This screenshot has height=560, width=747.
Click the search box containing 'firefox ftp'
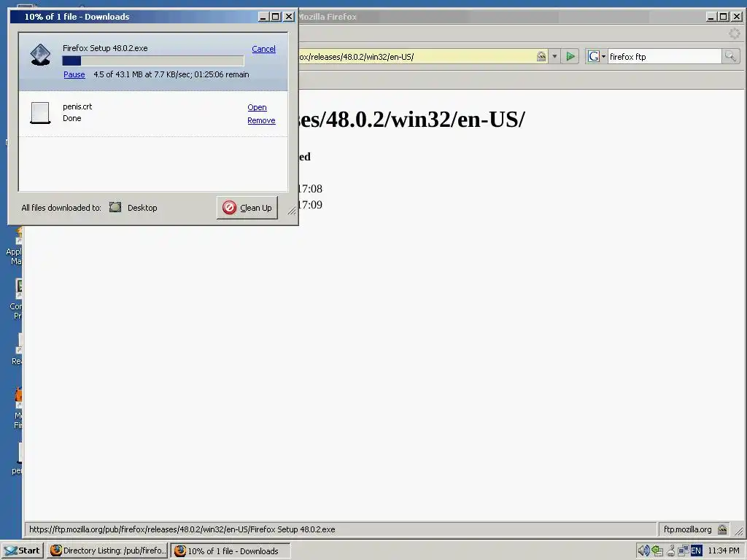tap(665, 57)
